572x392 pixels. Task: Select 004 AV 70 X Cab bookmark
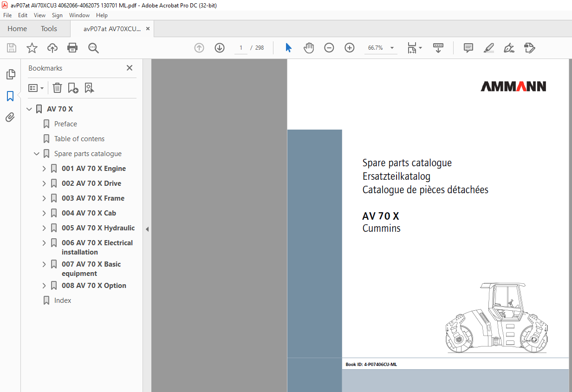(89, 213)
